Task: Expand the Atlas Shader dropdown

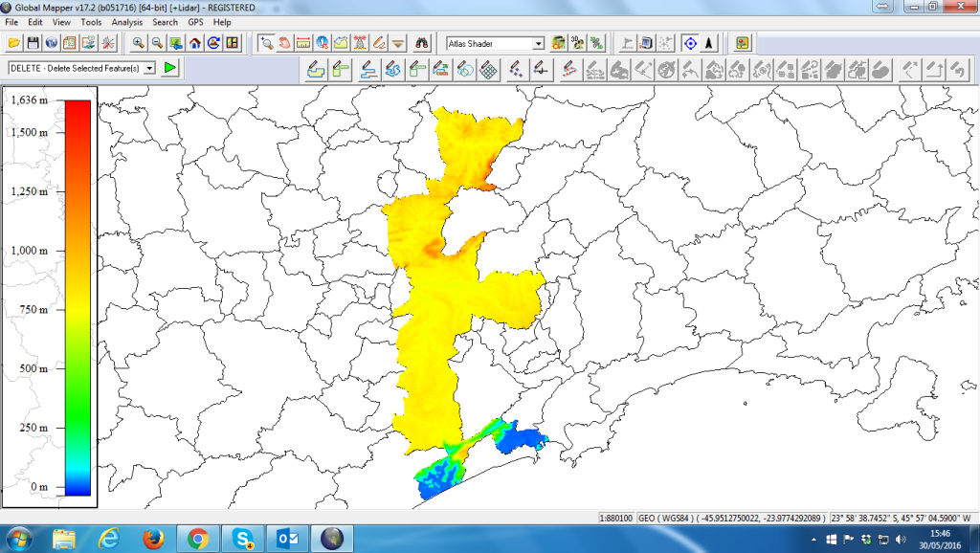Action: pos(538,43)
